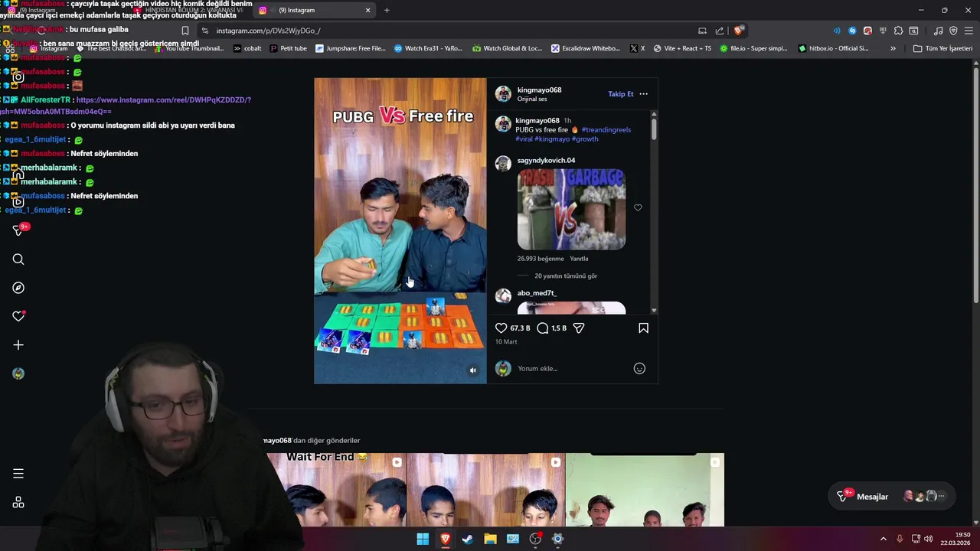Click Takip Et to follow kingmayo068
The width and height of the screenshot is (980, 551).
[x=620, y=94]
